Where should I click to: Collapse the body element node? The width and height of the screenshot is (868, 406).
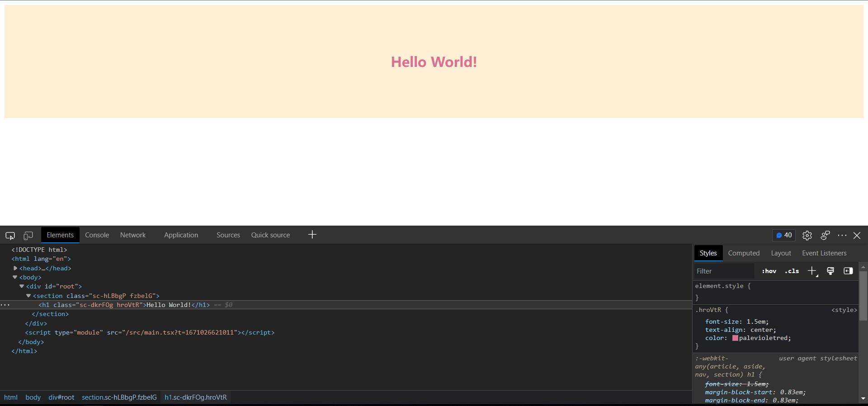(15, 277)
